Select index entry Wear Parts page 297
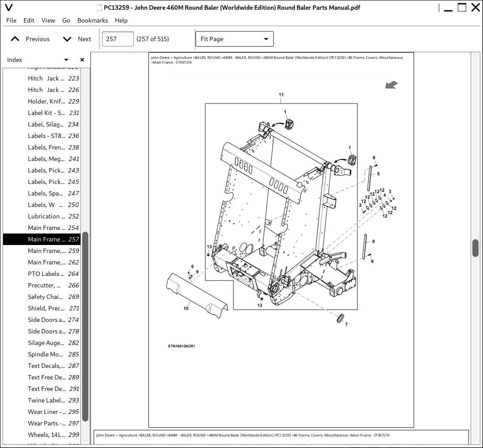Viewport: 483px width, 448px height. tap(42, 424)
